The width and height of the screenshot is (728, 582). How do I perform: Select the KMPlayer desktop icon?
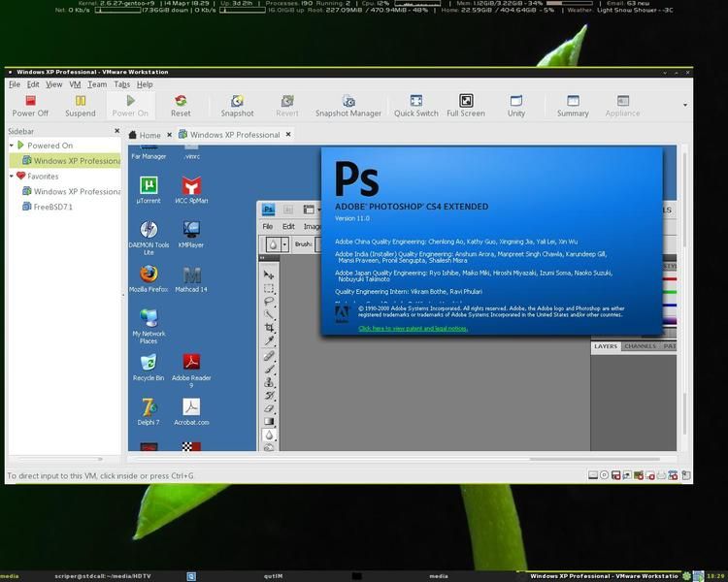[x=191, y=234]
